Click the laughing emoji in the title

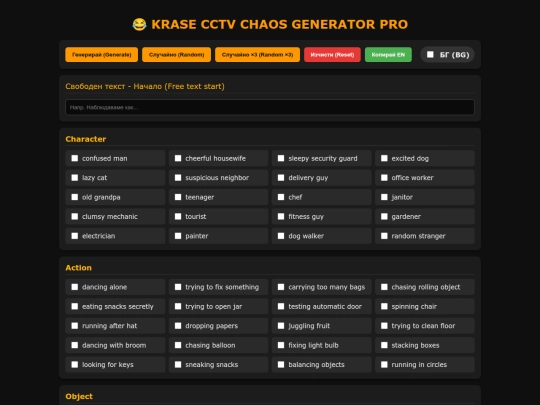coord(139,24)
